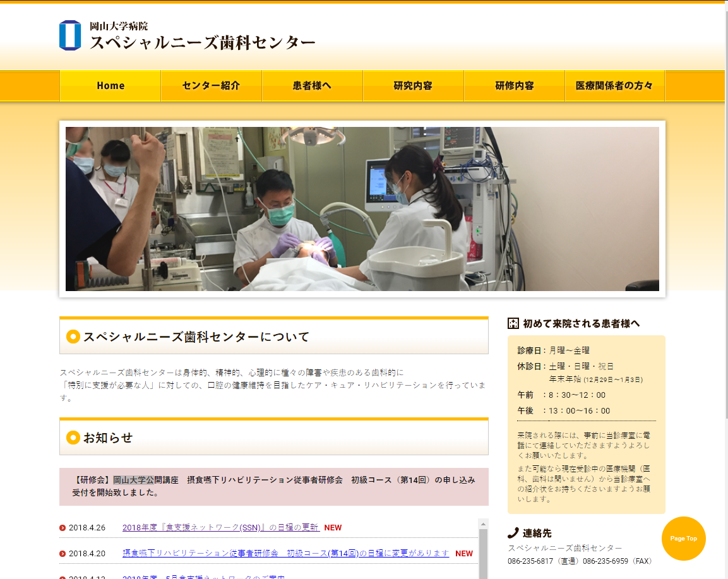Click the round Page Top button
This screenshot has height=579, width=728.
click(683, 539)
